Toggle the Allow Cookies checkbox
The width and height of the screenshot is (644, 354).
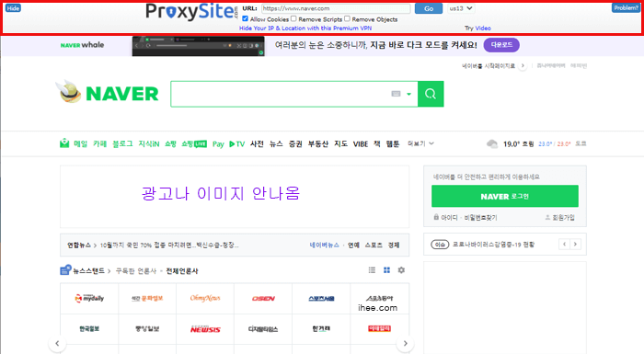[x=246, y=18]
